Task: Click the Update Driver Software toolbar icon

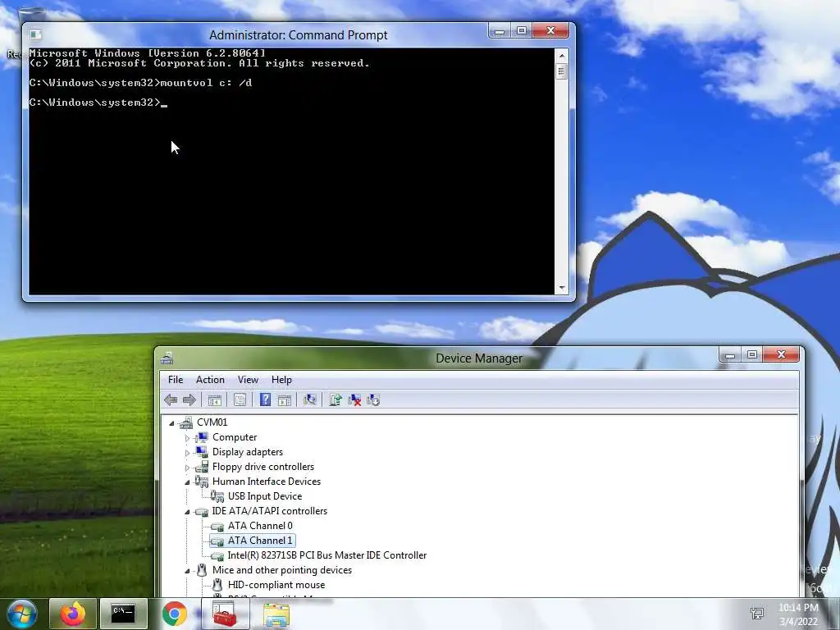Action: click(x=336, y=399)
